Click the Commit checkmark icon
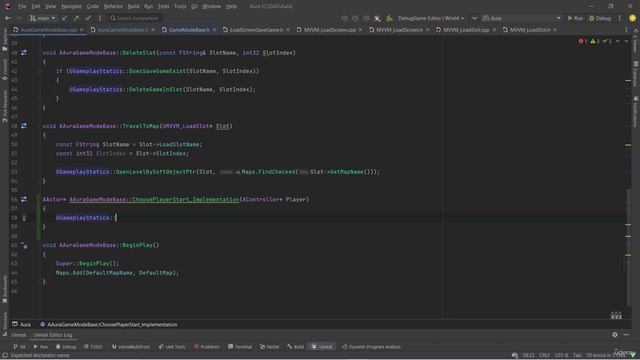 point(88,18)
